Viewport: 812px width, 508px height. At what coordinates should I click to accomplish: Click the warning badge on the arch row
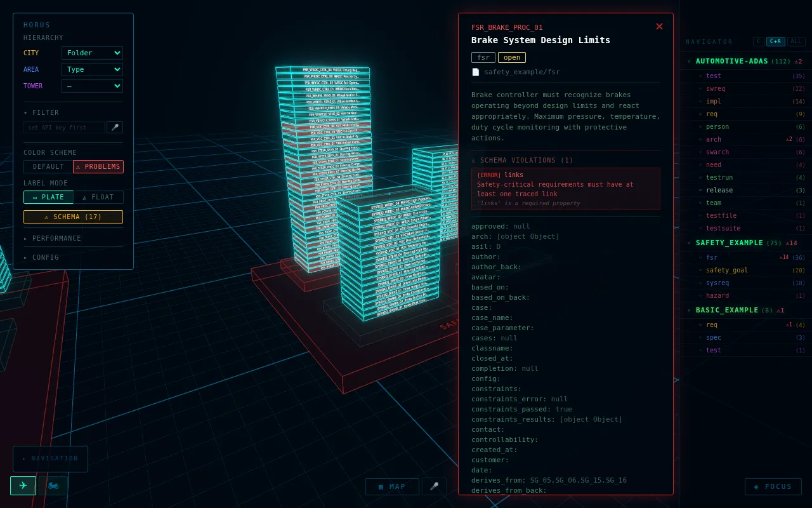[789, 139]
